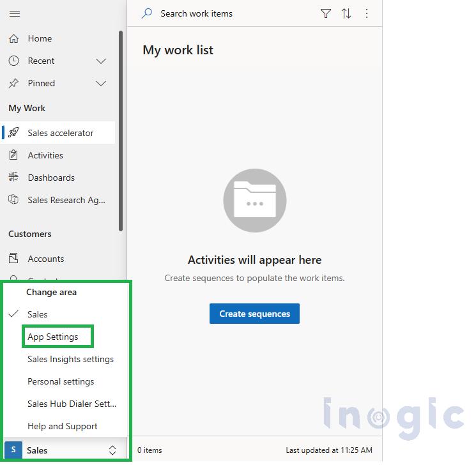Expand the Pinned chevron
The width and height of the screenshot is (476, 465).
(x=101, y=84)
